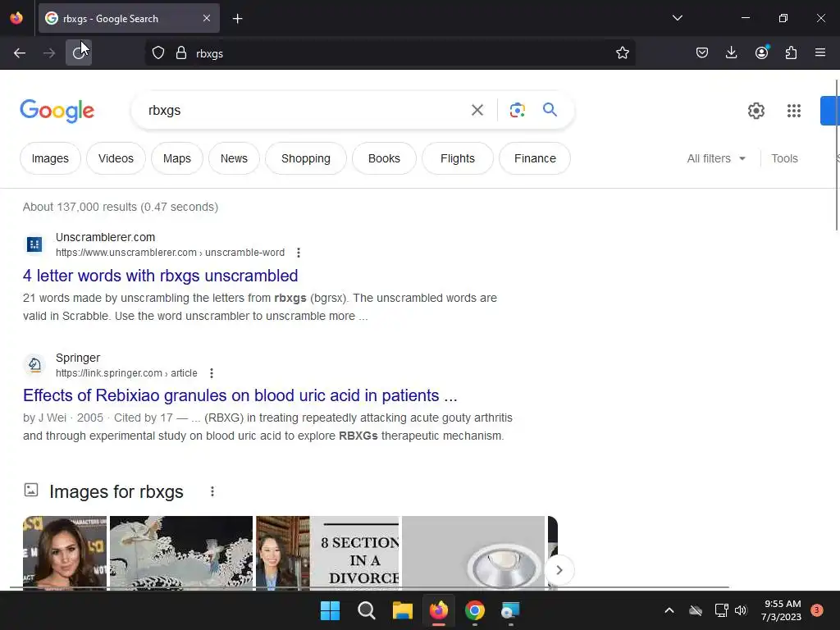This screenshot has height=630, width=840.
Task: Open the recessed light fixture thumbnail
Action: pos(473,553)
